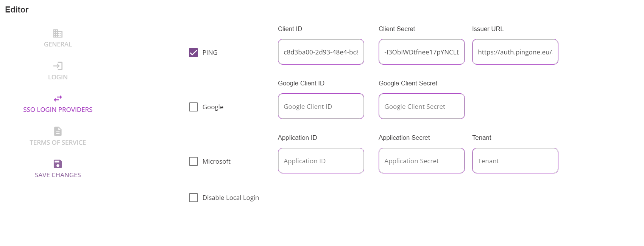Switch to the LOGIN tab label
Image resolution: width=644 pixels, height=246 pixels.
[58, 77]
